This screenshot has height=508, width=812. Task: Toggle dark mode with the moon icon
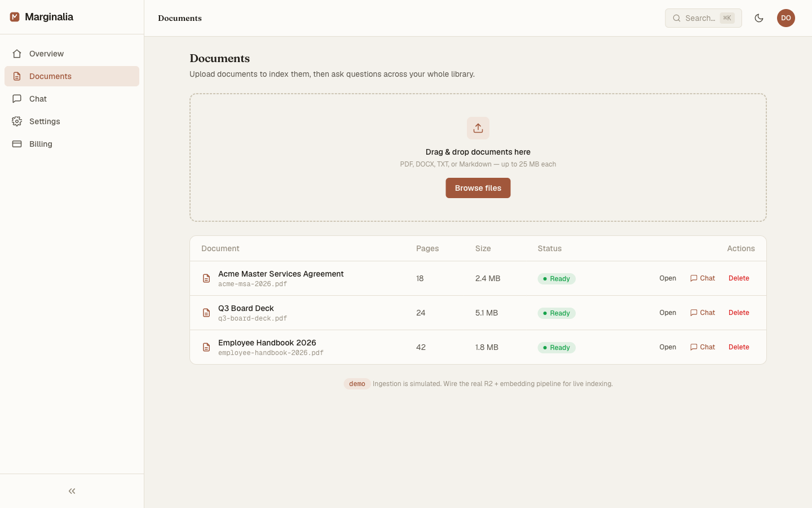pos(759,18)
